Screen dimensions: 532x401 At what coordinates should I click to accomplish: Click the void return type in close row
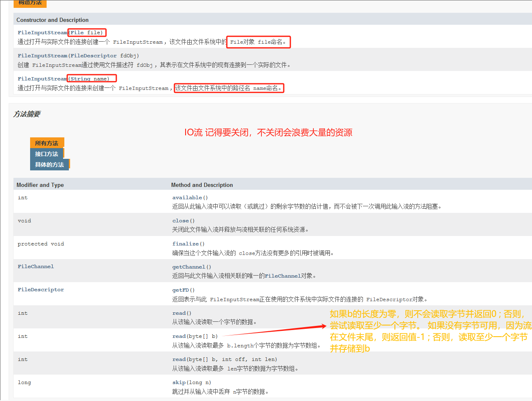[x=24, y=221]
